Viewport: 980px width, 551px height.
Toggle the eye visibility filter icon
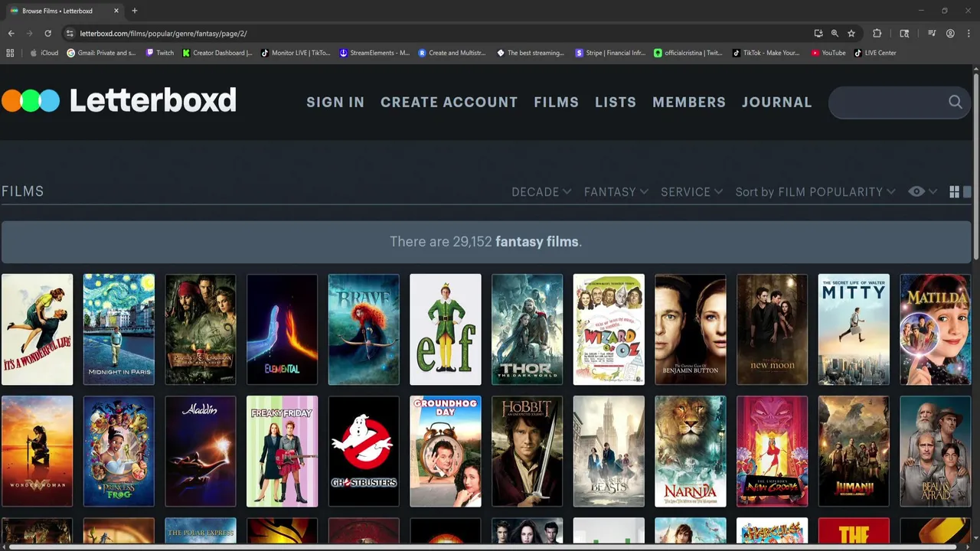pos(916,192)
